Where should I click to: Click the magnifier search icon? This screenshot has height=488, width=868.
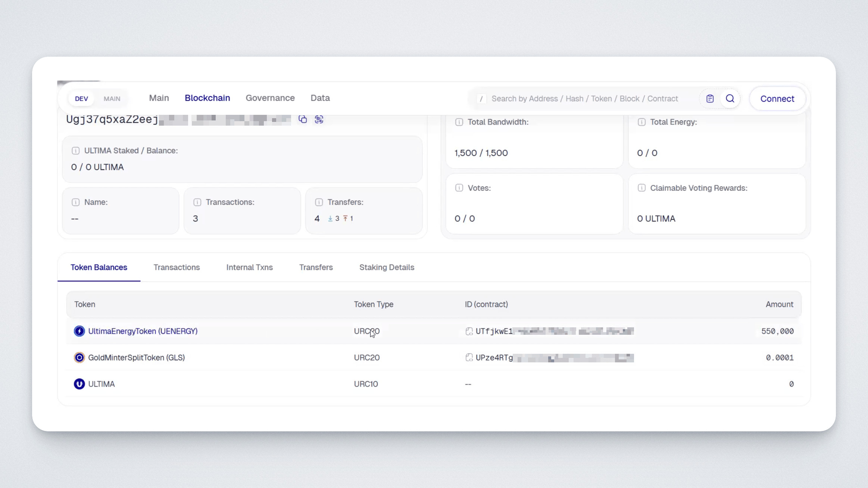click(x=730, y=98)
